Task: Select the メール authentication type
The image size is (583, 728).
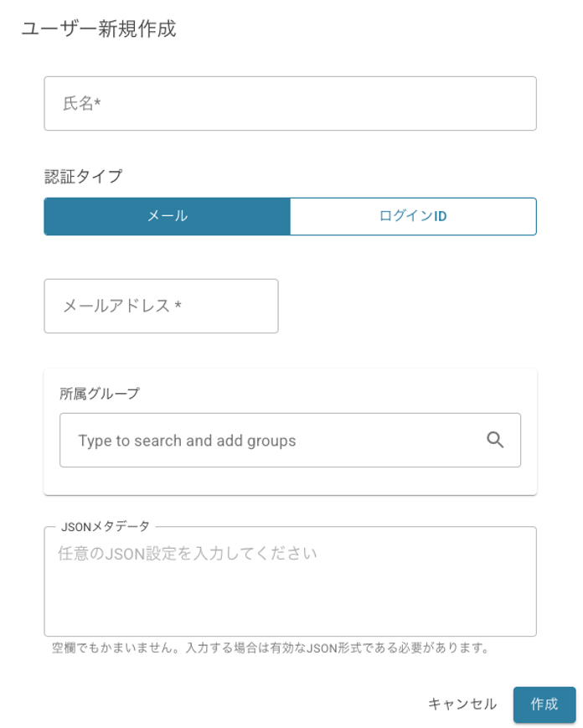Action: pyautogui.click(x=167, y=216)
